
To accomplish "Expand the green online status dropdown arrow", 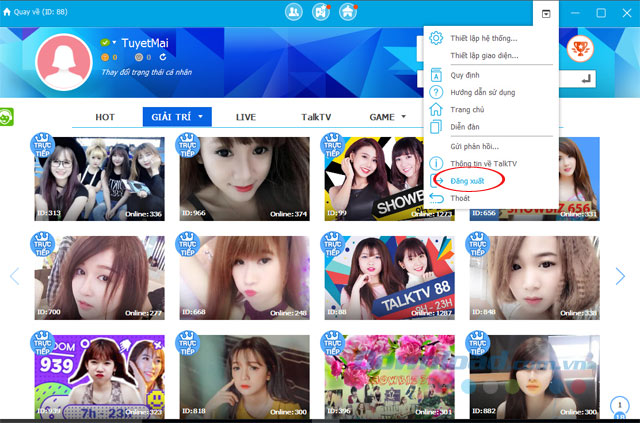I will coord(114,42).
